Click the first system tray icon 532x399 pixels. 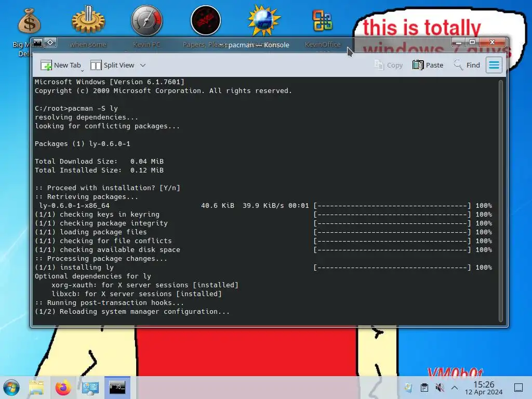[408, 388]
